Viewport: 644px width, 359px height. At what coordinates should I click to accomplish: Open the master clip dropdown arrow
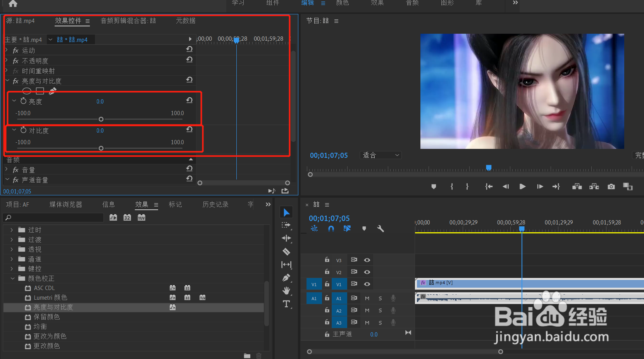click(50, 40)
